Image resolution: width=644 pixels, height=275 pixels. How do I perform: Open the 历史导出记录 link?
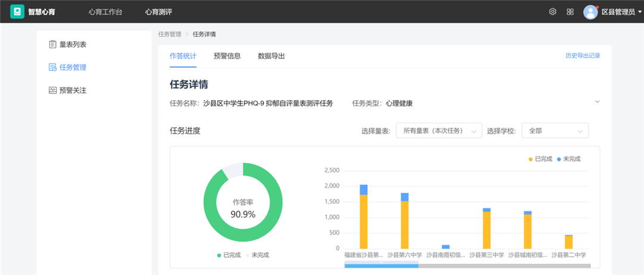pyautogui.click(x=583, y=56)
